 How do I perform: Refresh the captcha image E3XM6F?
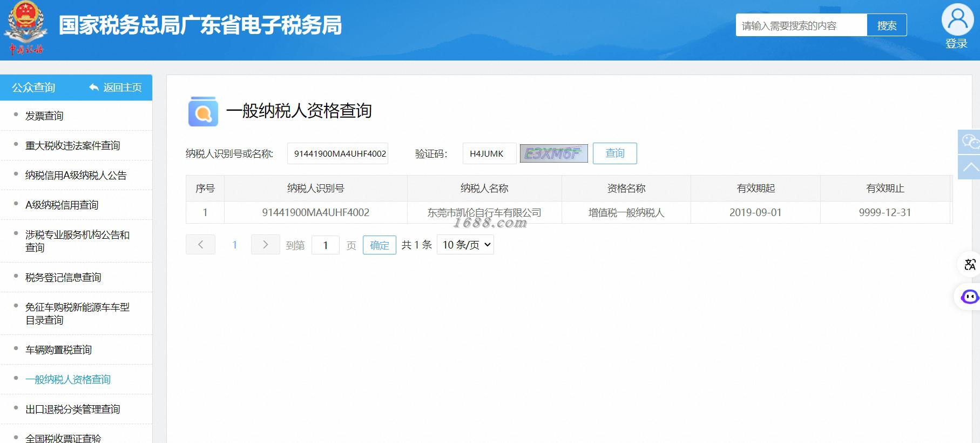point(553,153)
